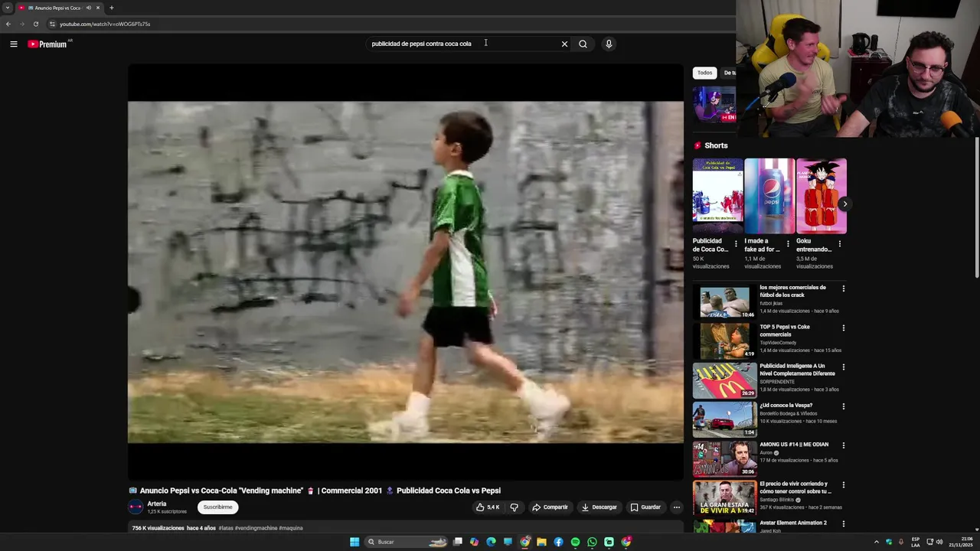
Task: Open the tab search dropdown arrow
Action: tap(8, 8)
